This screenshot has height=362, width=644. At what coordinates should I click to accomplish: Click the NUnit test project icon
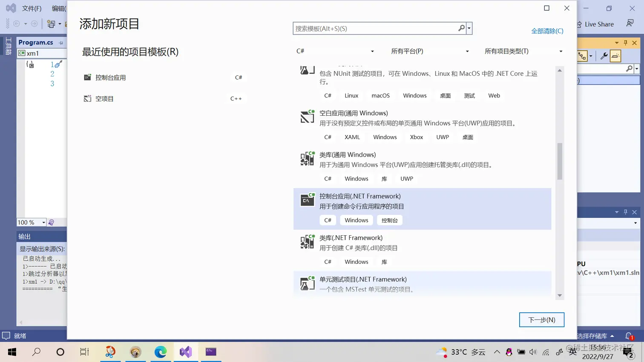(307, 70)
